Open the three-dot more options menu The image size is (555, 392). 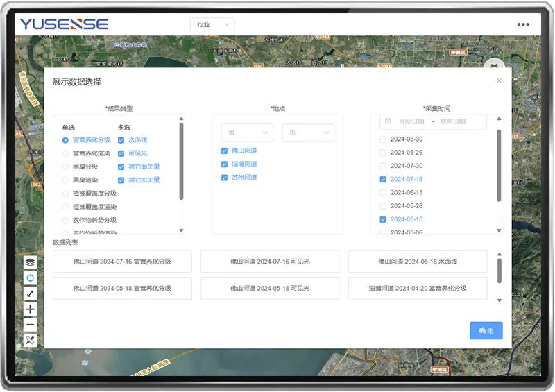pyautogui.click(x=523, y=24)
